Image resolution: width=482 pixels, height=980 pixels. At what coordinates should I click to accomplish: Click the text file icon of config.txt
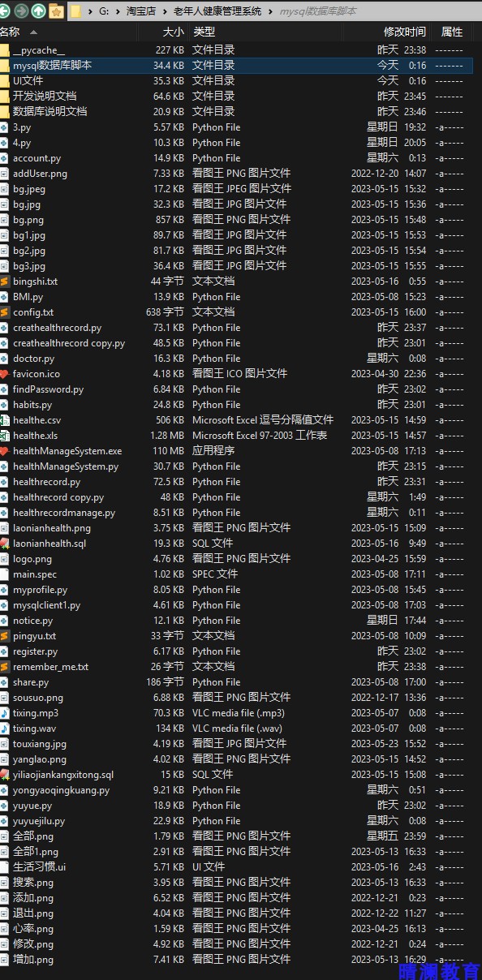point(4,312)
